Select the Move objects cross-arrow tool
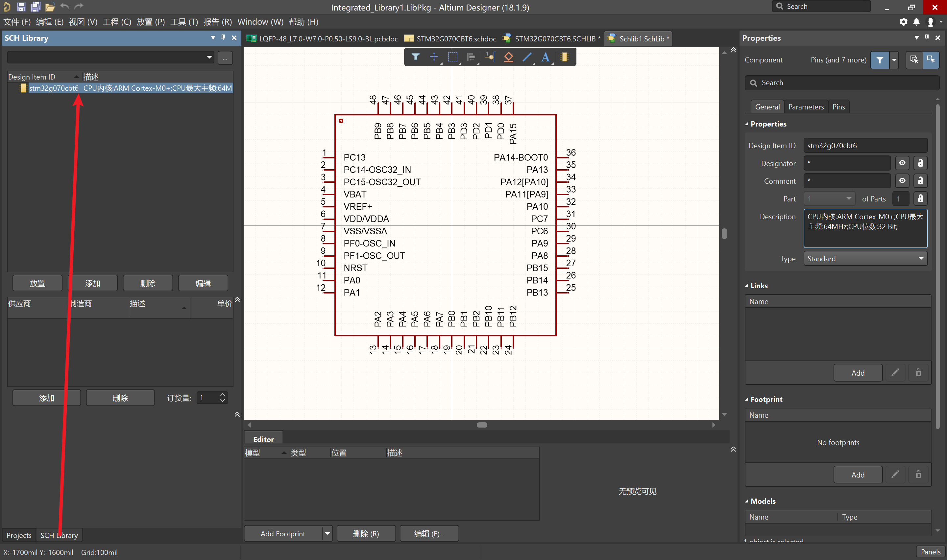The width and height of the screenshot is (947, 560). [x=434, y=57]
